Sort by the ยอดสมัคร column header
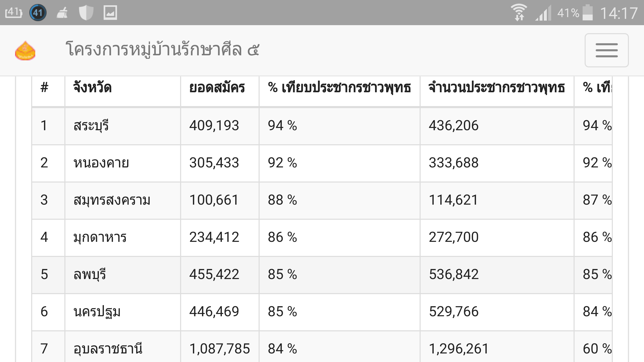The width and height of the screenshot is (644, 362). pyautogui.click(x=217, y=88)
